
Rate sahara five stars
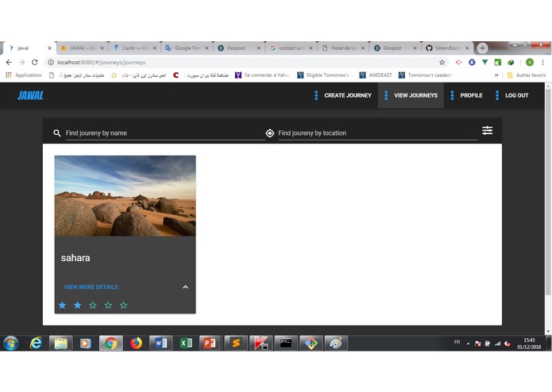point(123,306)
